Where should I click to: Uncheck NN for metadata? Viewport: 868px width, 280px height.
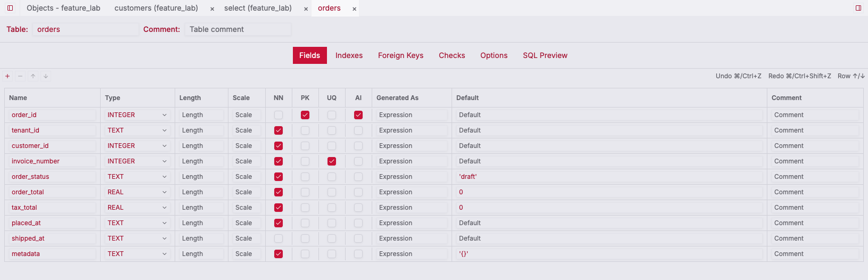point(279,254)
